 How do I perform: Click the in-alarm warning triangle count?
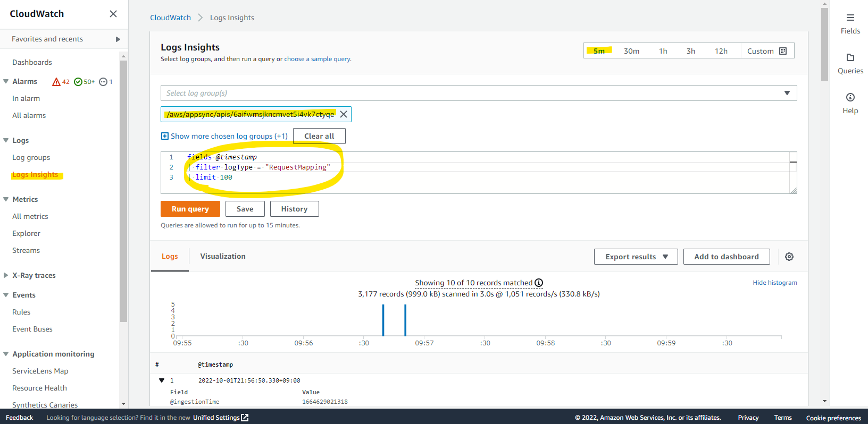(61, 82)
